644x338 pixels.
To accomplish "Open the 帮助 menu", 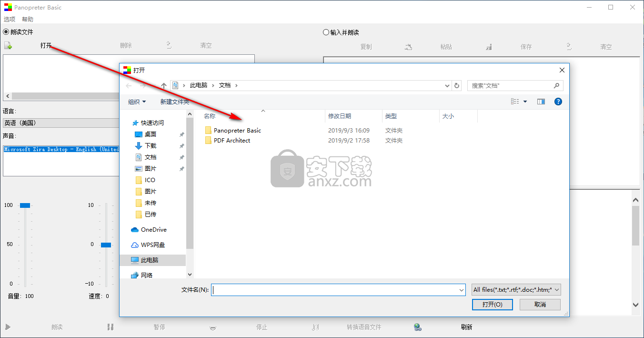I will (x=28, y=20).
